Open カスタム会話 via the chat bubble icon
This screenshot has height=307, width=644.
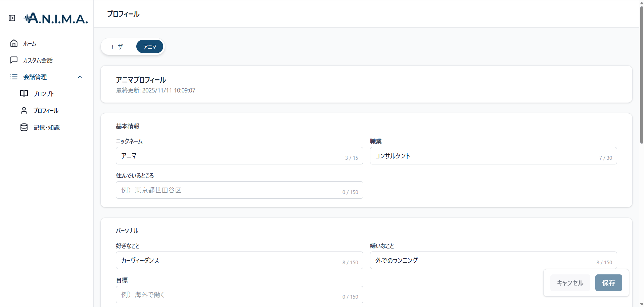coord(14,60)
